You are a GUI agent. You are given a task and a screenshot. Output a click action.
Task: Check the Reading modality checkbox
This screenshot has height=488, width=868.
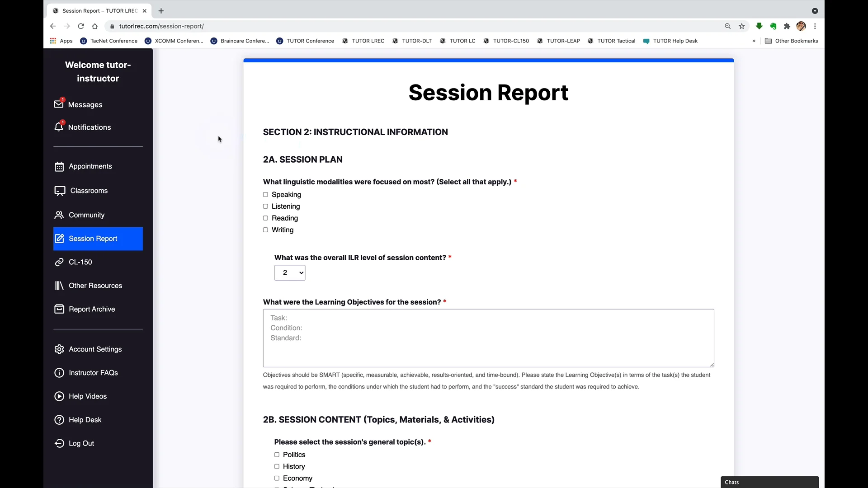(x=265, y=218)
